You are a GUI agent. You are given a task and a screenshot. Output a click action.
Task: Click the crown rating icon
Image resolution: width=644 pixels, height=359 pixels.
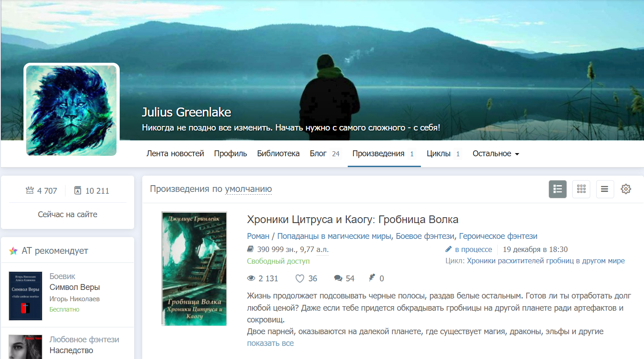point(30,191)
